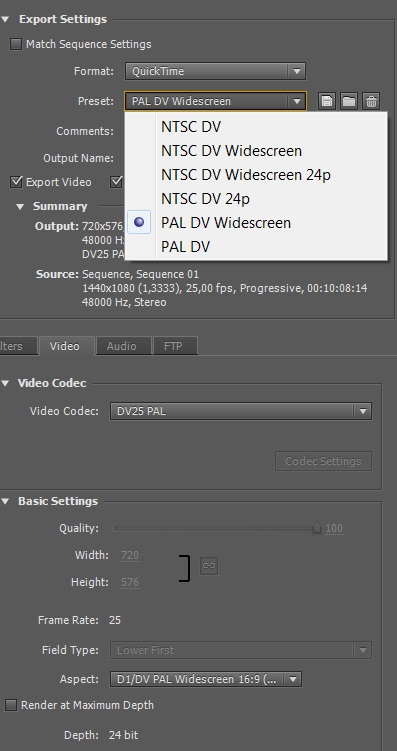Collapse the Basic Settings section
Viewport: 397px width, 751px height.
point(5,501)
